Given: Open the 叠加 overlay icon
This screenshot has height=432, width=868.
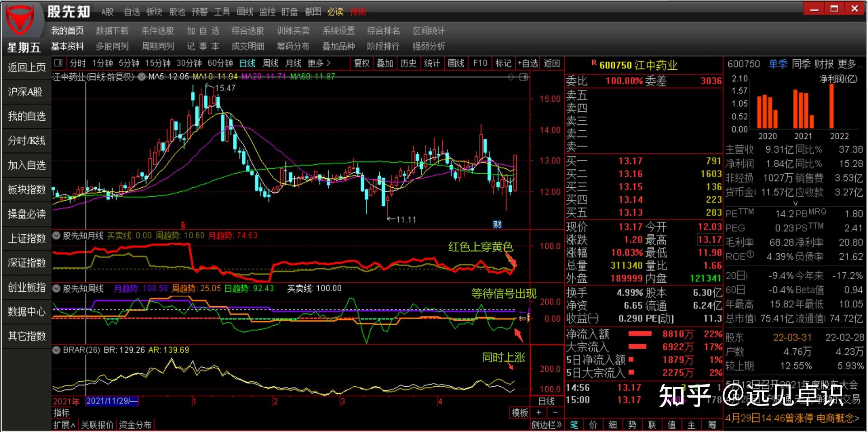Looking at the screenshot, I should click(x=384, y=63).
